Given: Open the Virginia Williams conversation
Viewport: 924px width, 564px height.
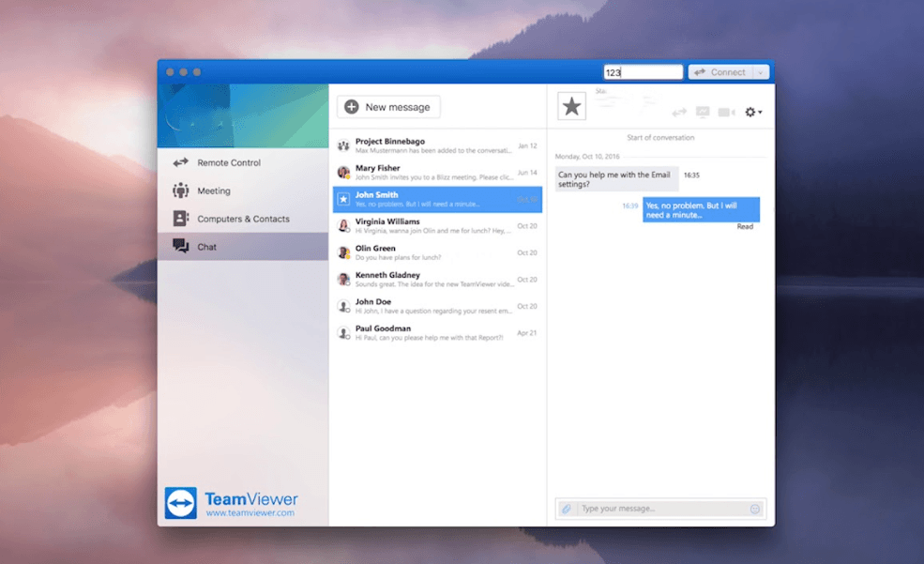Looking at the screenshot, I should click(x=437, y=226).
